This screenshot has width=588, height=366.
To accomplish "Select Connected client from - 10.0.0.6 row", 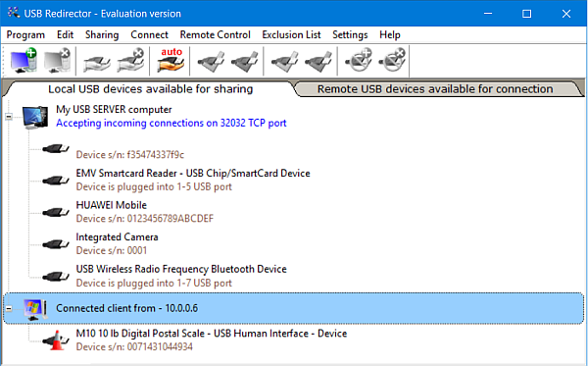I will [293, 308].
